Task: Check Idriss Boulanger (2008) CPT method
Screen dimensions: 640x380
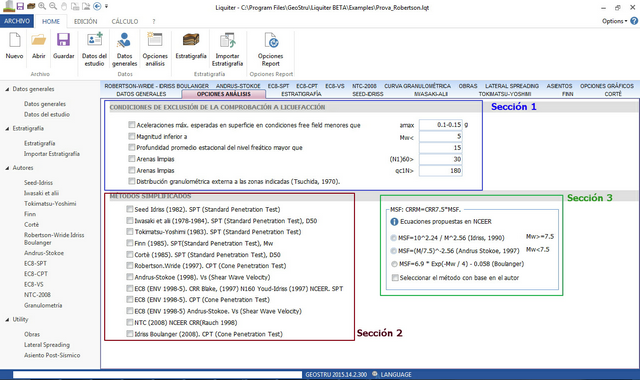Action: coord(130,334)
